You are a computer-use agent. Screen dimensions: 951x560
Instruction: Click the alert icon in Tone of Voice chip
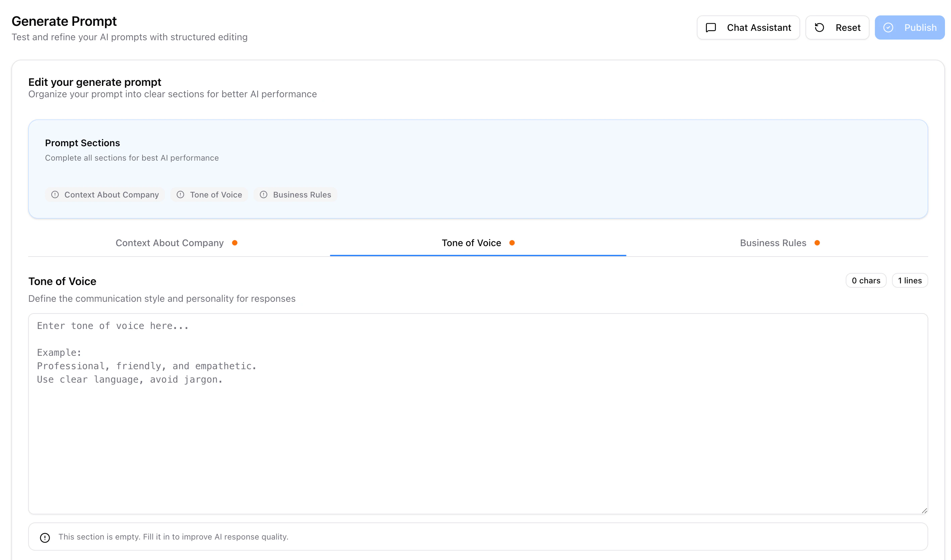(x=180, y=195)
